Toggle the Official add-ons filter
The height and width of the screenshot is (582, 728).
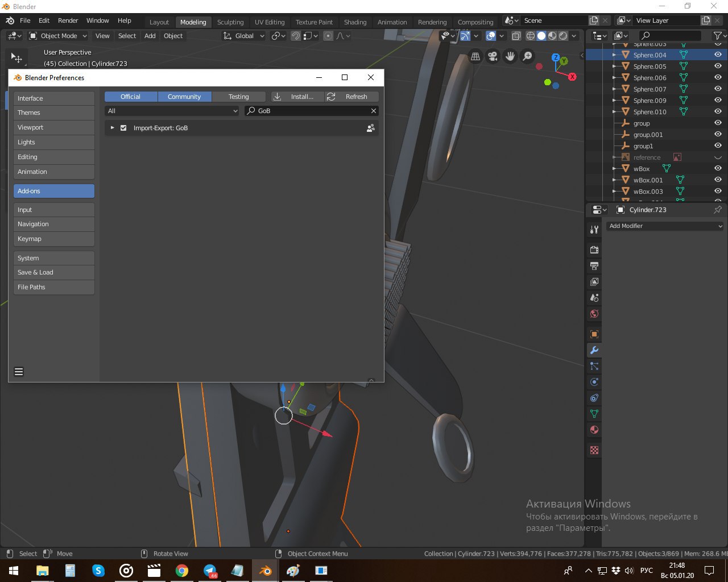(131, 97)
